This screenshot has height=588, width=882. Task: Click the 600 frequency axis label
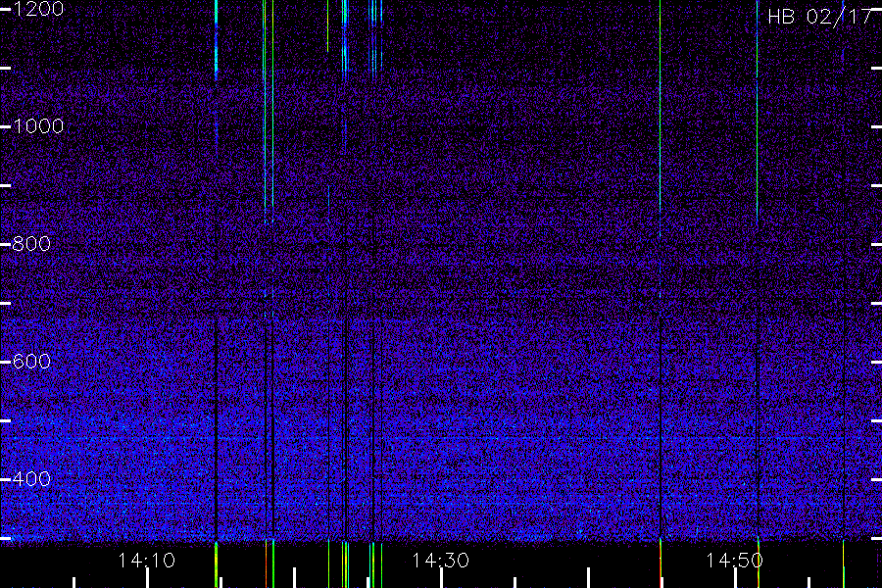(x=31, y=362)
